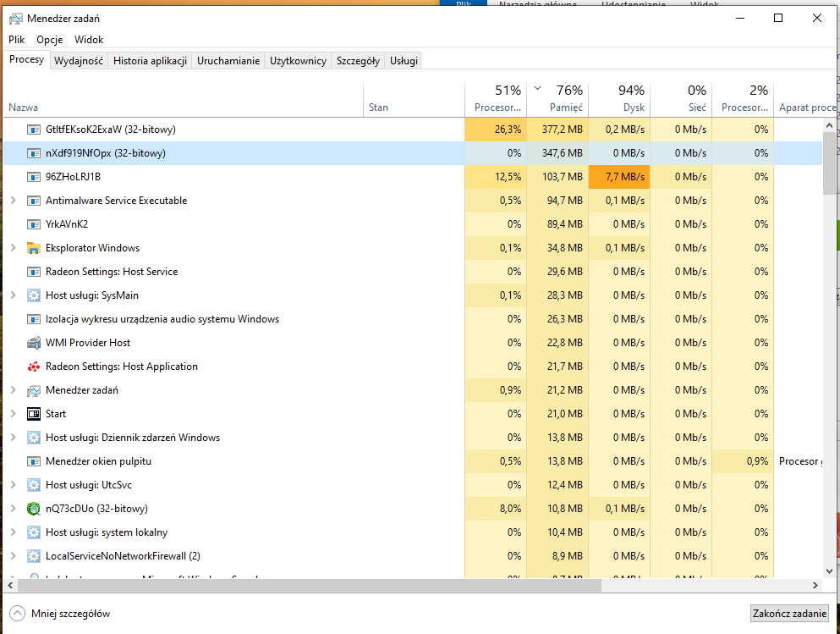Image resolution: width=840 pixels, height=634 pixels.
Task: Click the Host usługi: system lokalny icon
Action: point(34,532)
